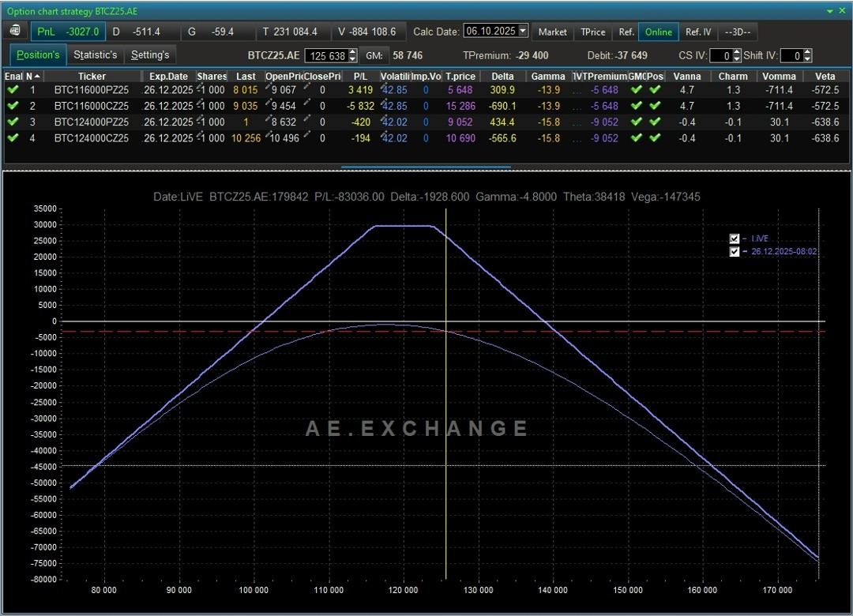Toggle Enable checkmark for BTC124000PZ25
The image size is (853, 616).
point(13,122)
